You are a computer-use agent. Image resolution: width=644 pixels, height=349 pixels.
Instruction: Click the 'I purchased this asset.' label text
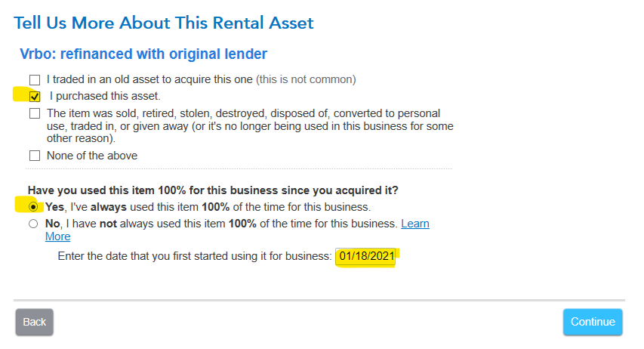pyautogui.click(x=105, y=96)
